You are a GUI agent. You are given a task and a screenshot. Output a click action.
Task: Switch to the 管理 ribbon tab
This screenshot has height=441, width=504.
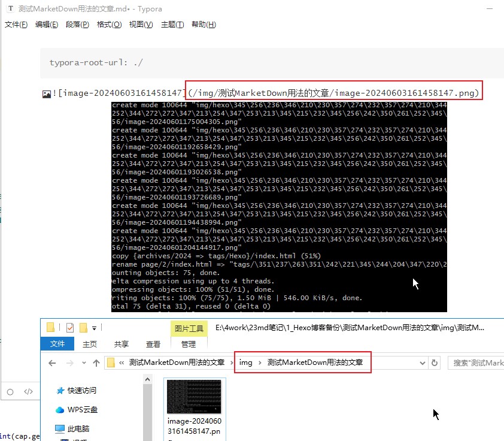click(189, 344)
